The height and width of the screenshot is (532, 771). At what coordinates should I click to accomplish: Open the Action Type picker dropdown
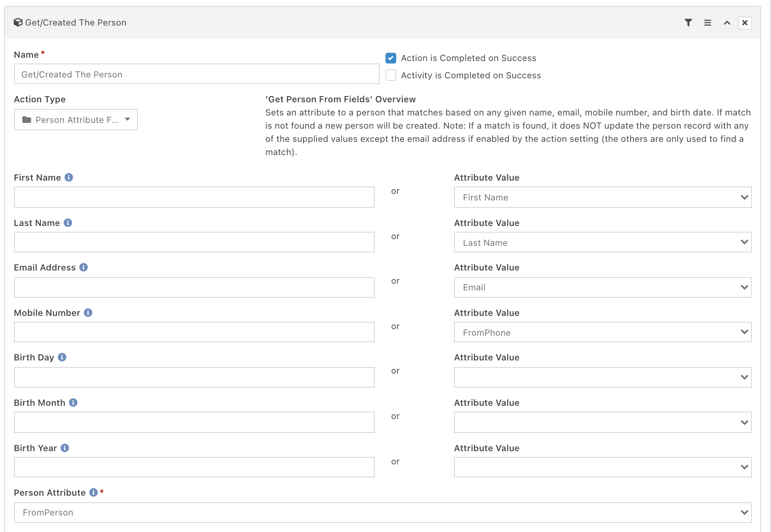pos(76,120)
